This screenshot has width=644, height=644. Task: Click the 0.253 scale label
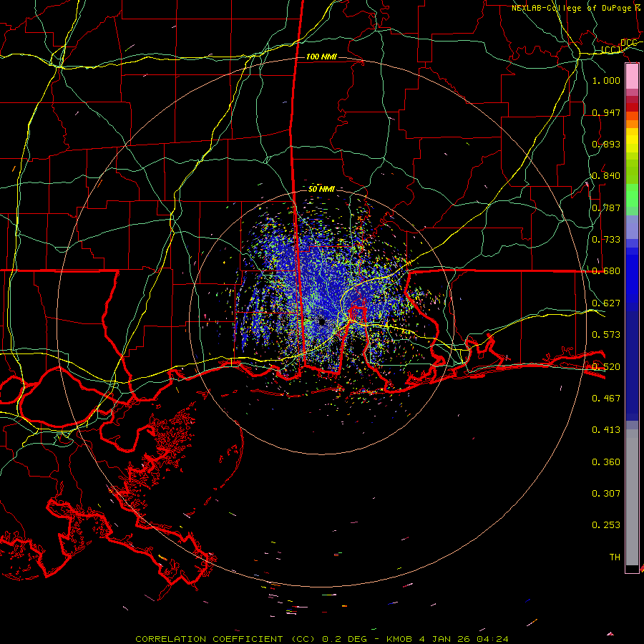[x=606, y=525]
